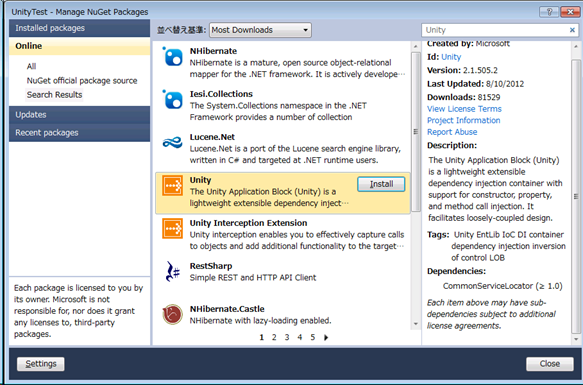Expand the Installed packages section
Screen dimensions: 583x385
click(x=80, y=28)
